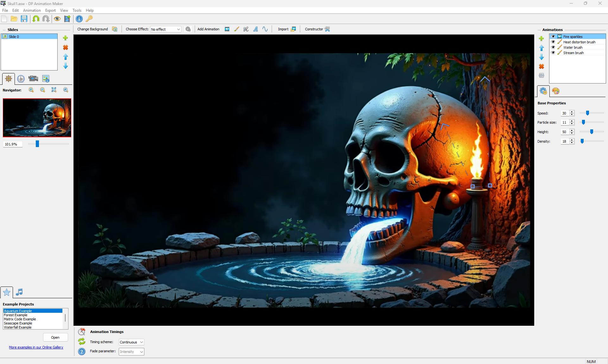Click the Open example button
Screen dimensions: 608x364
click(x=55, y=337)
